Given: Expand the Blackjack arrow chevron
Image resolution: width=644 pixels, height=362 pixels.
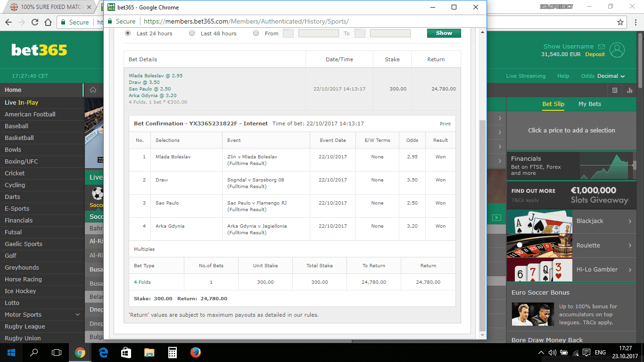Looking at the screenshot, I should (x=630, y=221).
